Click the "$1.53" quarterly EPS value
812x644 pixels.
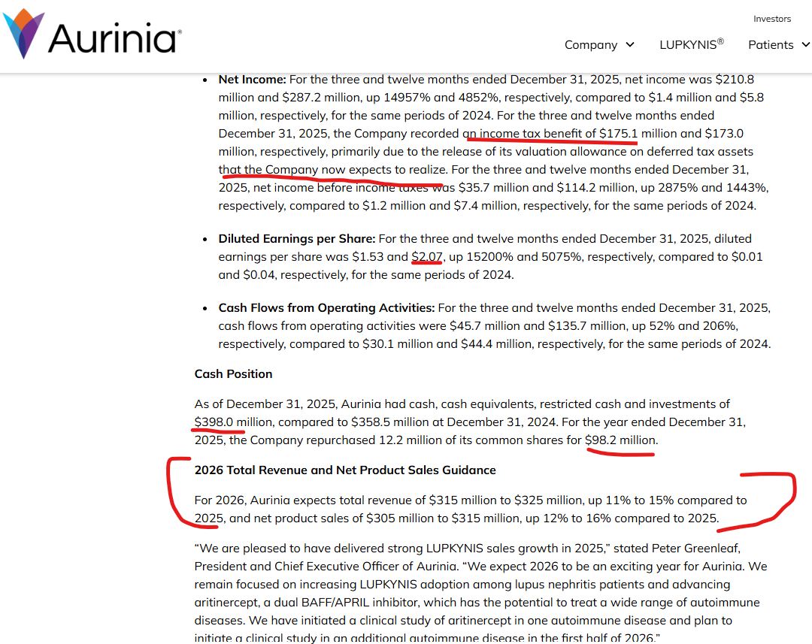point(368,257)
